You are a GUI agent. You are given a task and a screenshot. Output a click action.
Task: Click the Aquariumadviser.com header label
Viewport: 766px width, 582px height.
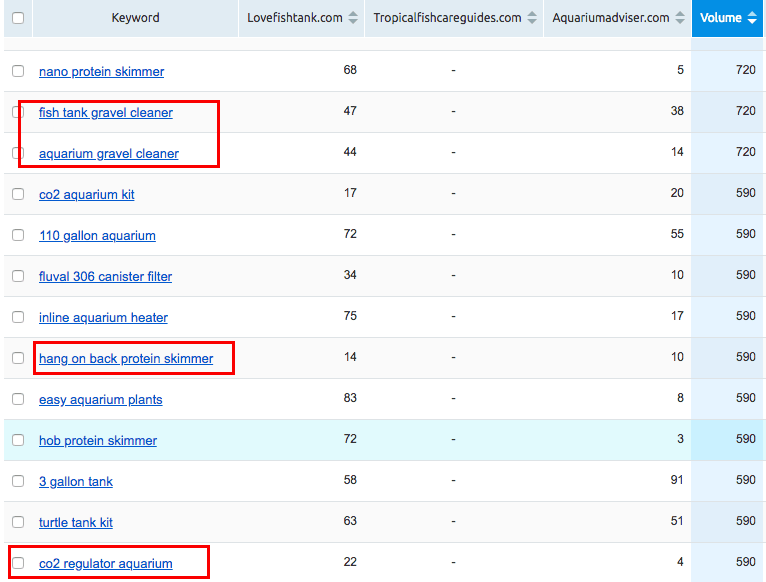tap(611, 18)
